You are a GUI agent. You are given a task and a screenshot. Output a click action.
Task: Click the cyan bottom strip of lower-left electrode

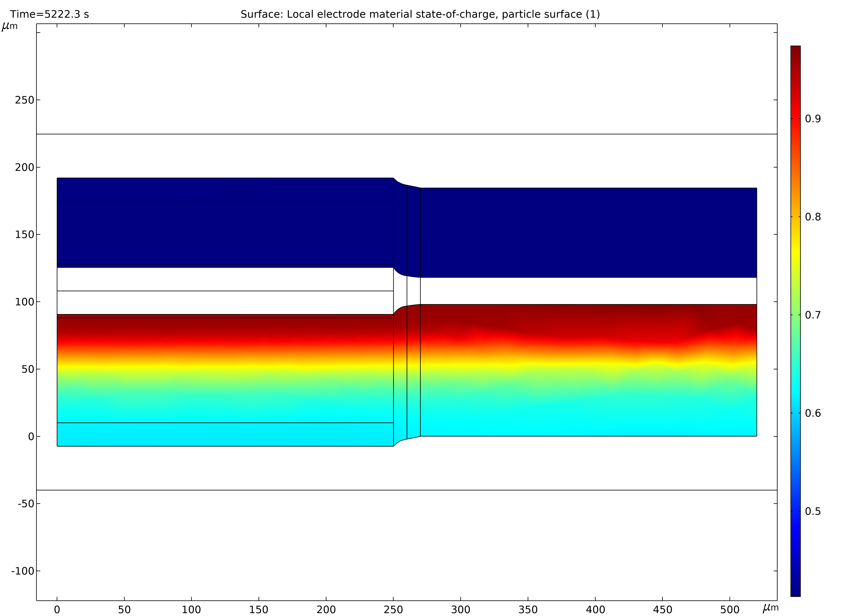[x=225, y=434]
